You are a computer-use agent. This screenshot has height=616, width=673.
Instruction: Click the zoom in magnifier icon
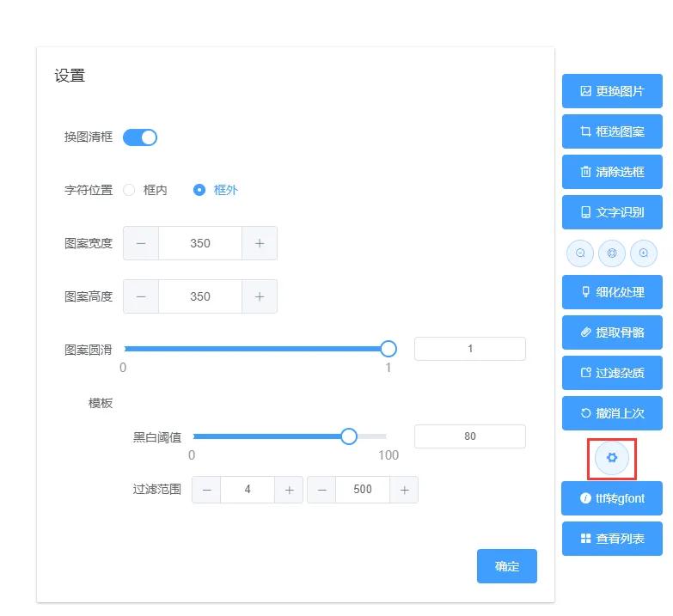point(643,253)
